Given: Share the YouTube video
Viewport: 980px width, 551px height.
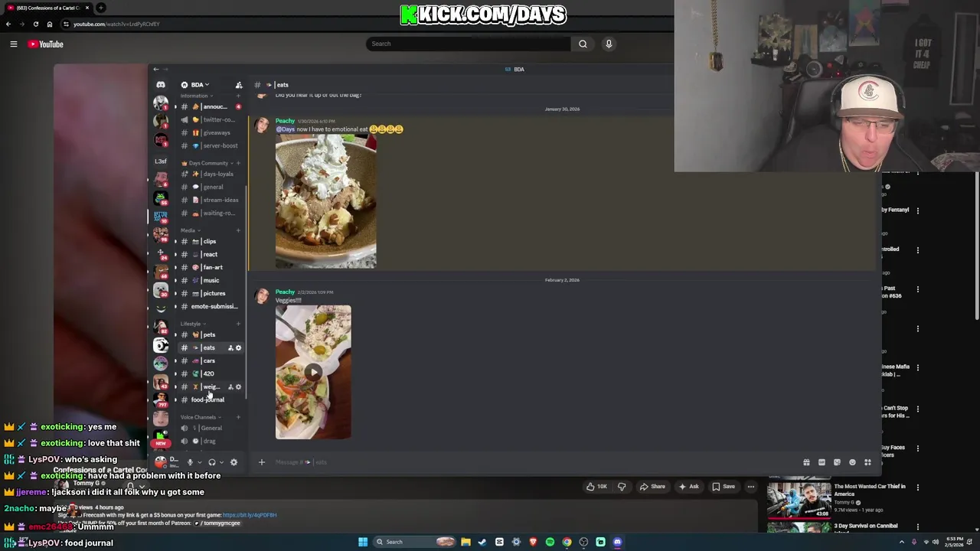Looking at the screenshot, I should pyautogui.click(x=653, y=487).
